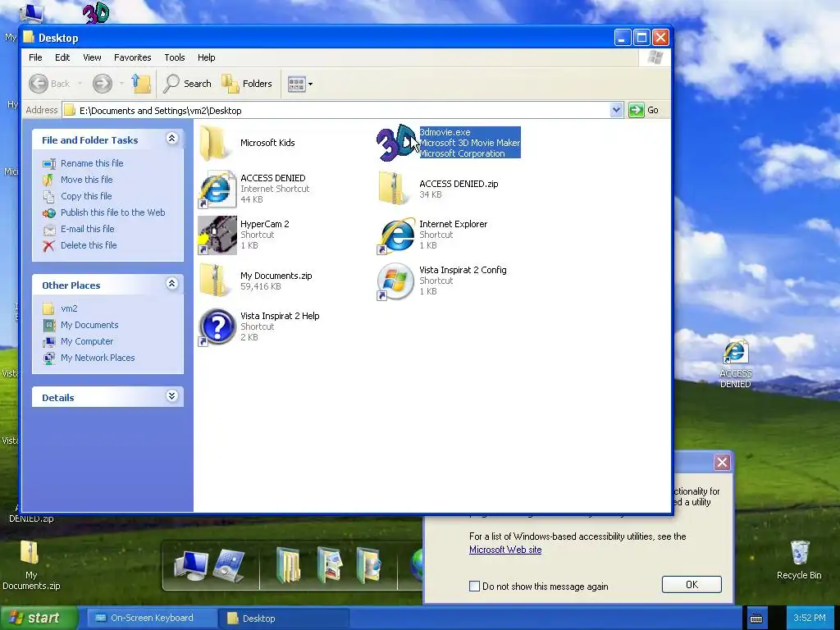Expand the Details panel
Viewport: 840px width, 630px height.
coord(171,396)
